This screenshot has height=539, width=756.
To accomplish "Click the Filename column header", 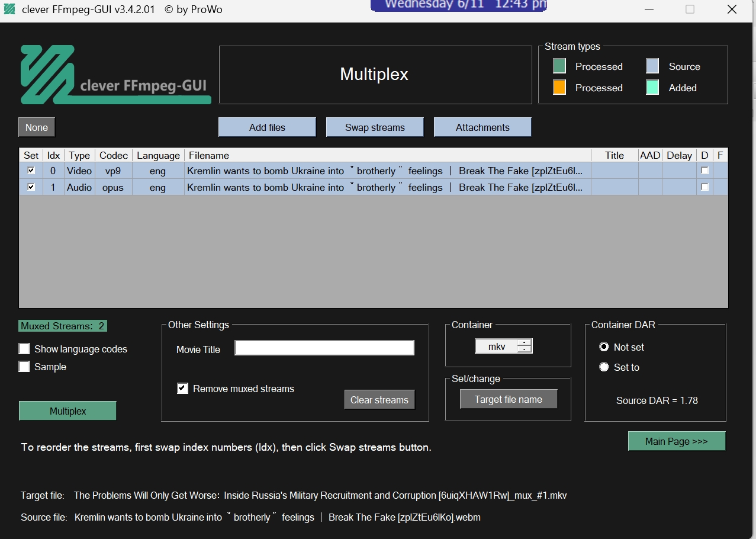I will pyautogui.click(x=388, y=155).
